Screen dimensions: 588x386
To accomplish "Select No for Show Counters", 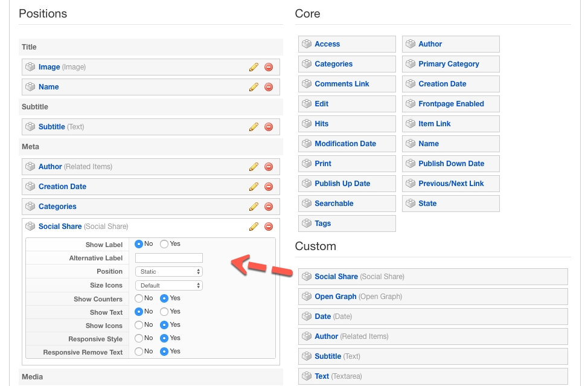I will coord(139,298).
